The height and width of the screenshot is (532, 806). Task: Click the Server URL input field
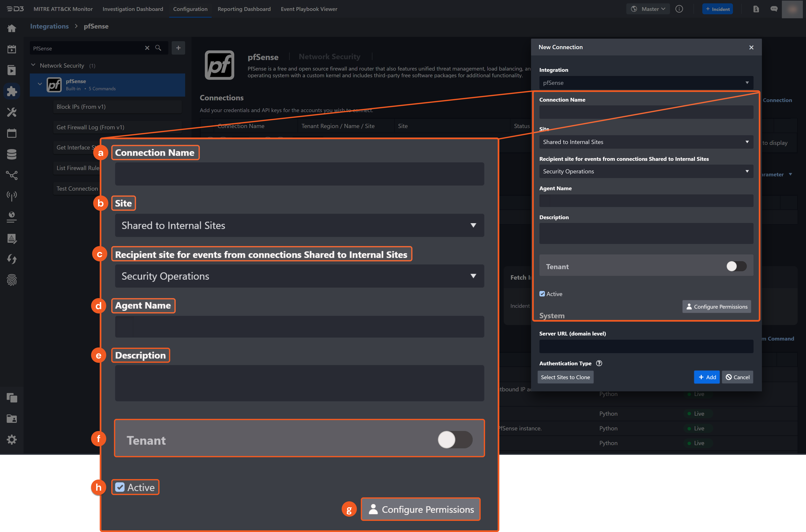pos(646,347)
